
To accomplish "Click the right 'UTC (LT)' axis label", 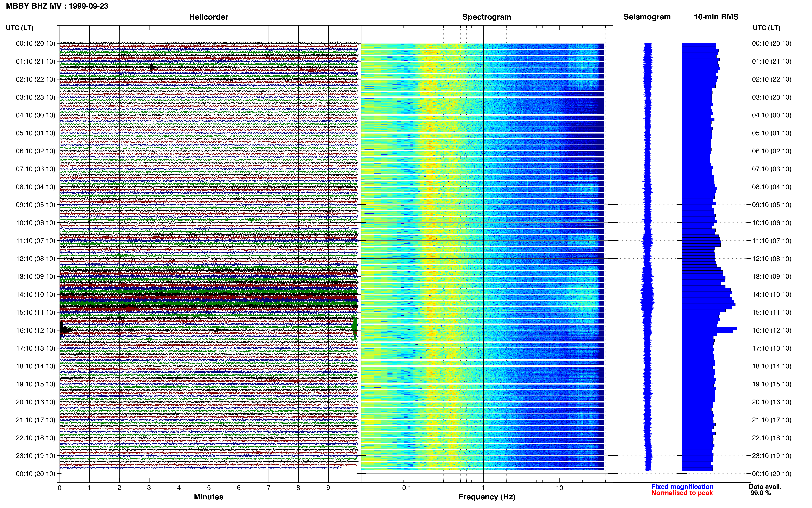I will tap(766, 28).
